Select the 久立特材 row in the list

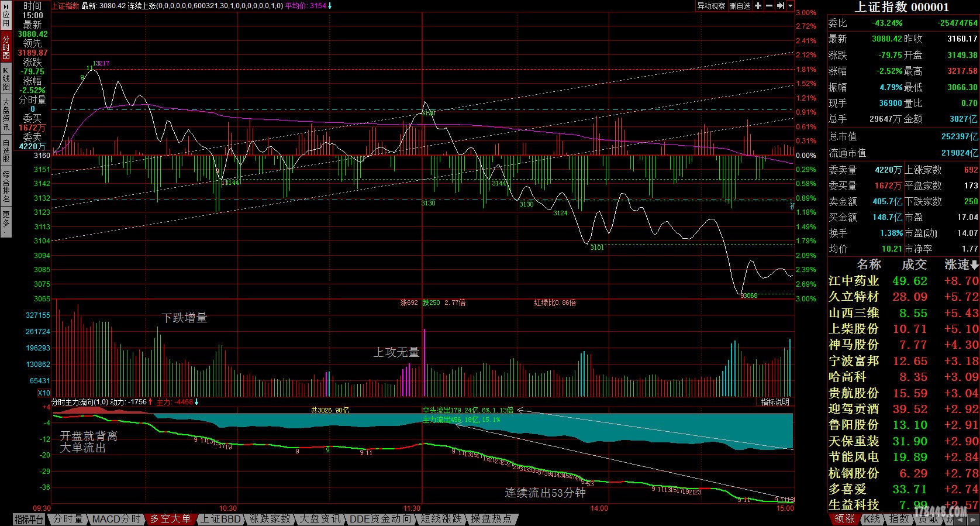(903, 297)
